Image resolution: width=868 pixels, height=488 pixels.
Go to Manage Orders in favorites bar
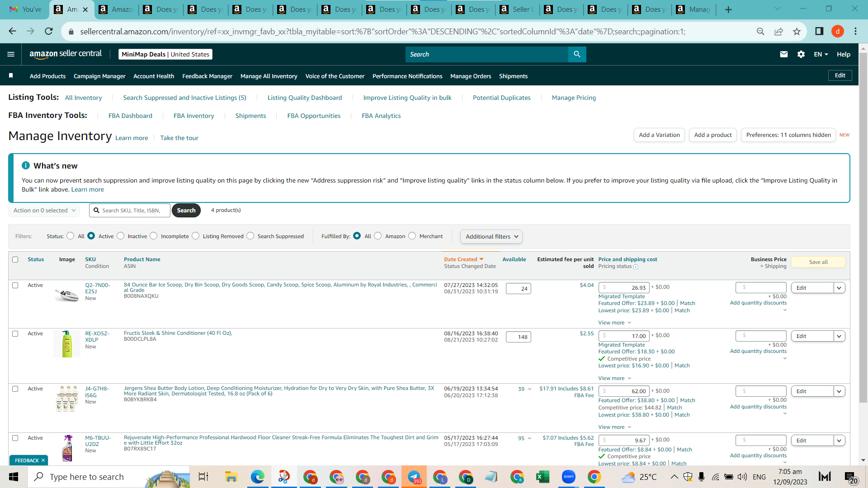tap(471, 76)
